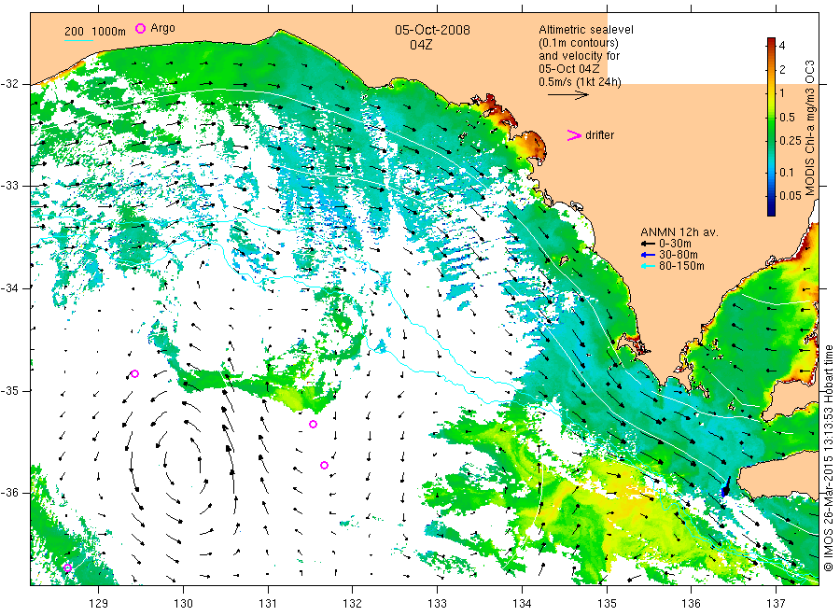Click the 'MODIS Chl-a mg/m3 OC3' colorbar title
Screen dimensions: 840x616
[809, 128]
